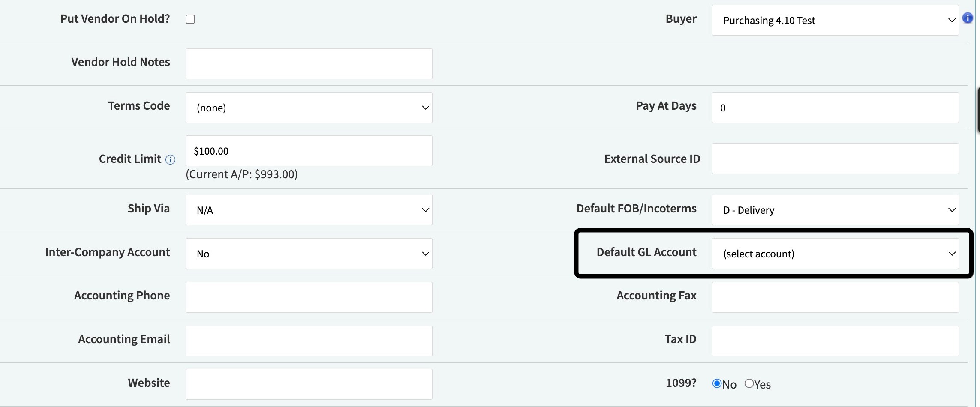Click the Accounting Fax field
Viewport: 980px width, 407px height.
coord(835,297)
